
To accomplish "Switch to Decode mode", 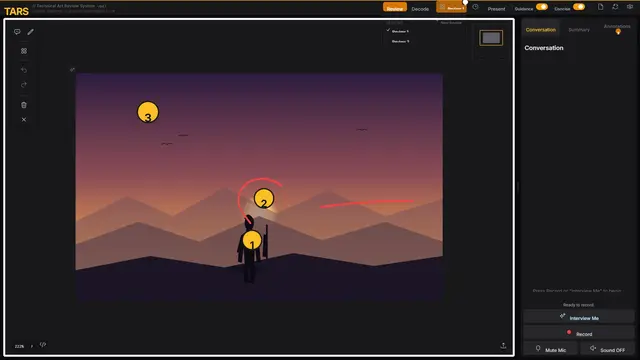I will 420,9.
